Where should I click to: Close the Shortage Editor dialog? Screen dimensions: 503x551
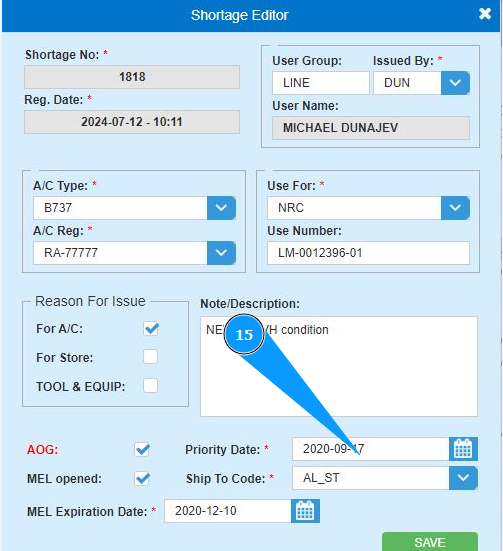[x=485, y=14]
